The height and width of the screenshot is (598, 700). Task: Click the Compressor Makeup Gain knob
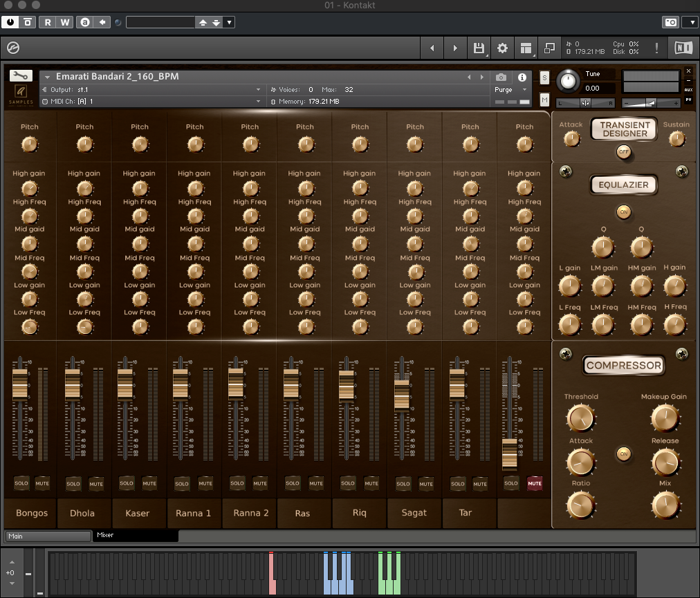pyautogui.click(x=665, y=418)
